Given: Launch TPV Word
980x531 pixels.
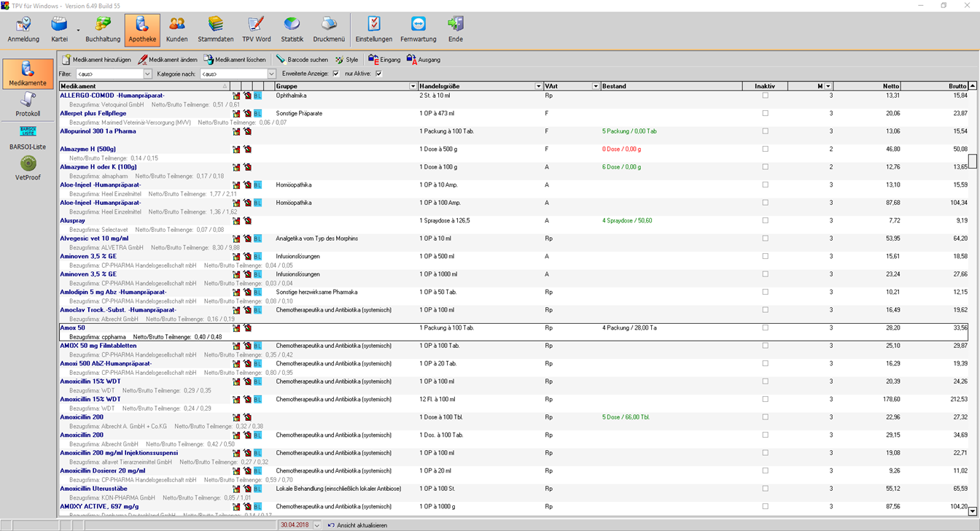Looking at the screenshot, I should point(256,29).
